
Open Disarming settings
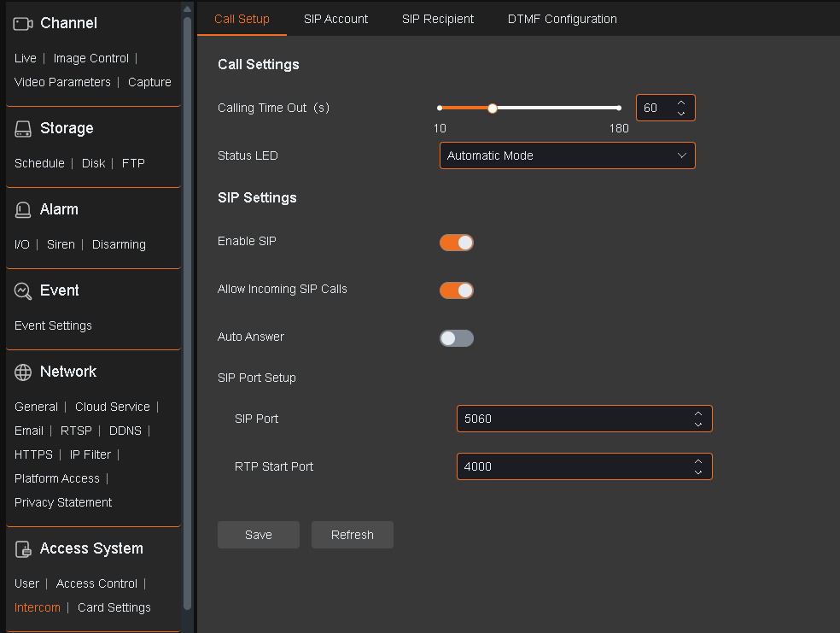click(x=119, y=244)
